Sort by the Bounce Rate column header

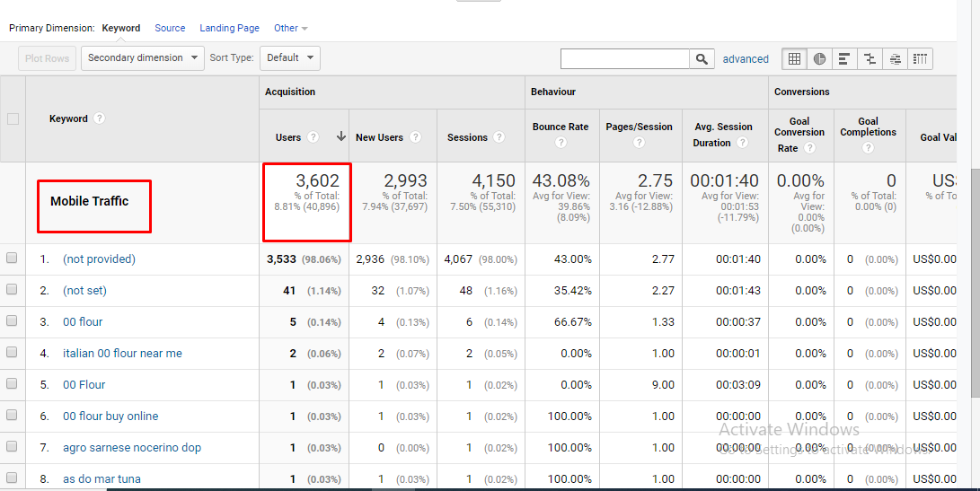[561, 127]
